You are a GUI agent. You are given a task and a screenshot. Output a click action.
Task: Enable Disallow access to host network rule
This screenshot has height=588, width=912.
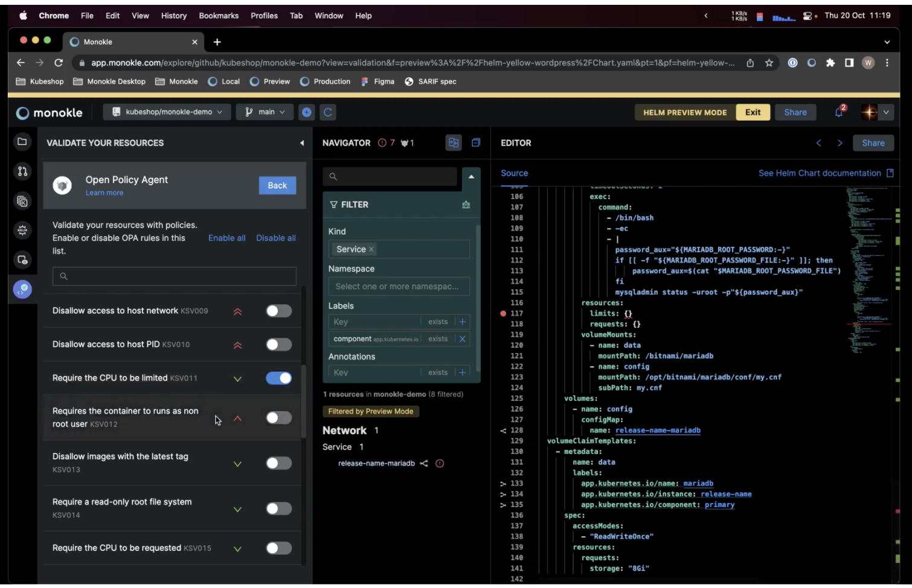279,311
